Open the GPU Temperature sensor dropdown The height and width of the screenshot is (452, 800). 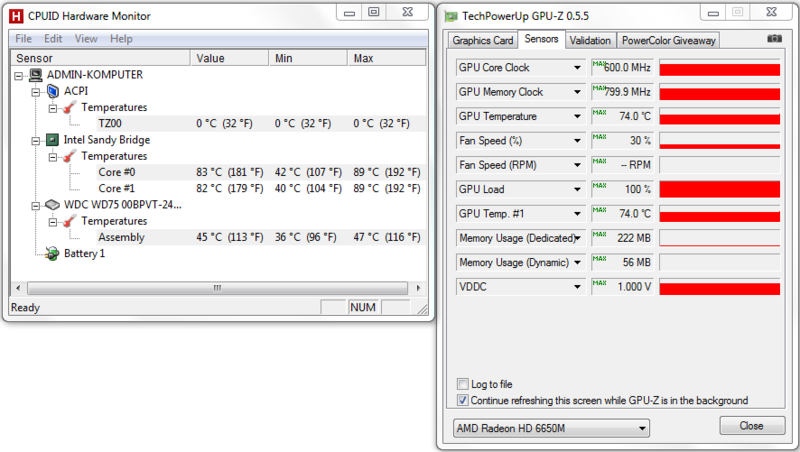point(577,116)
